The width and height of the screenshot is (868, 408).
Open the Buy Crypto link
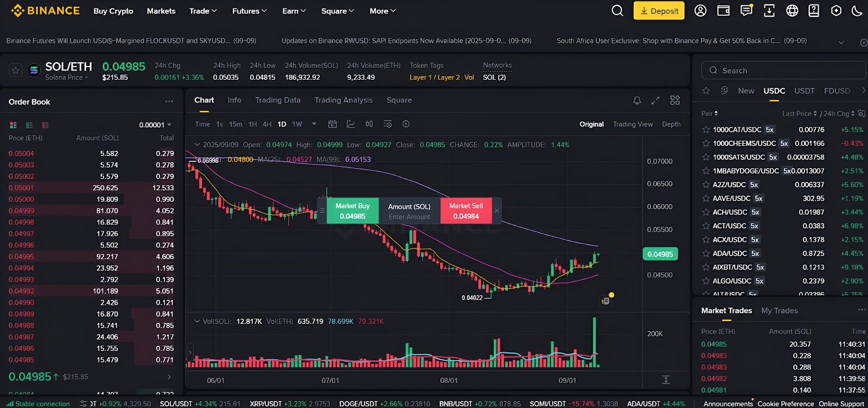tap(113, 11)
